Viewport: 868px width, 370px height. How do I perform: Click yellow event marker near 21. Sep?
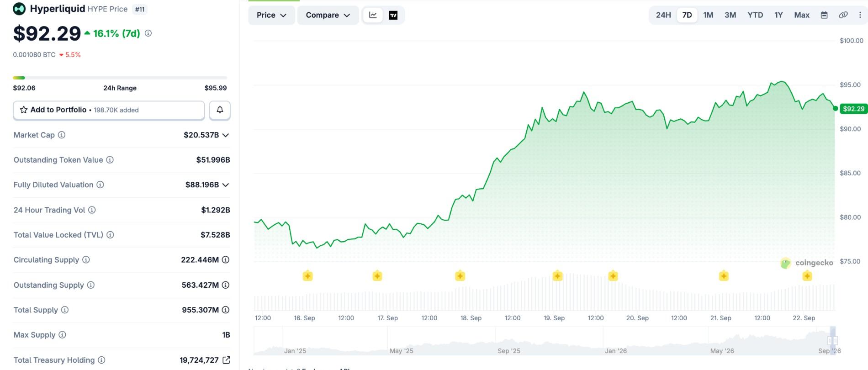pos(724,276)
